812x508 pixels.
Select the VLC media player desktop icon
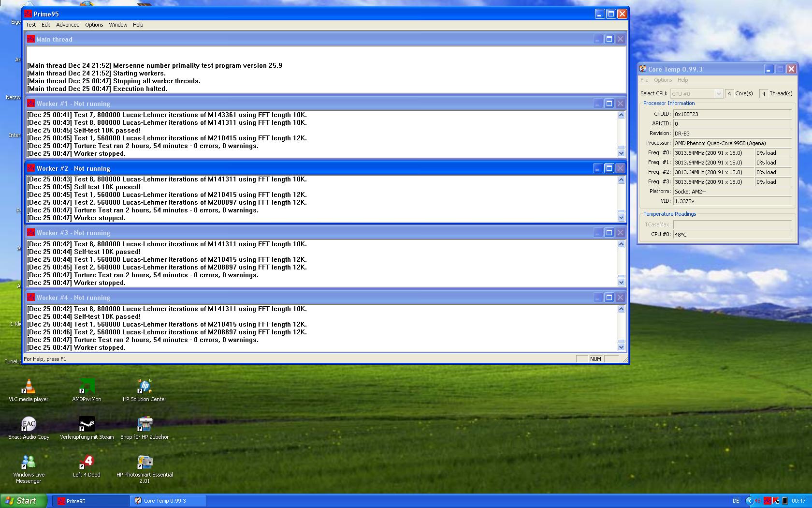[29, 390]
